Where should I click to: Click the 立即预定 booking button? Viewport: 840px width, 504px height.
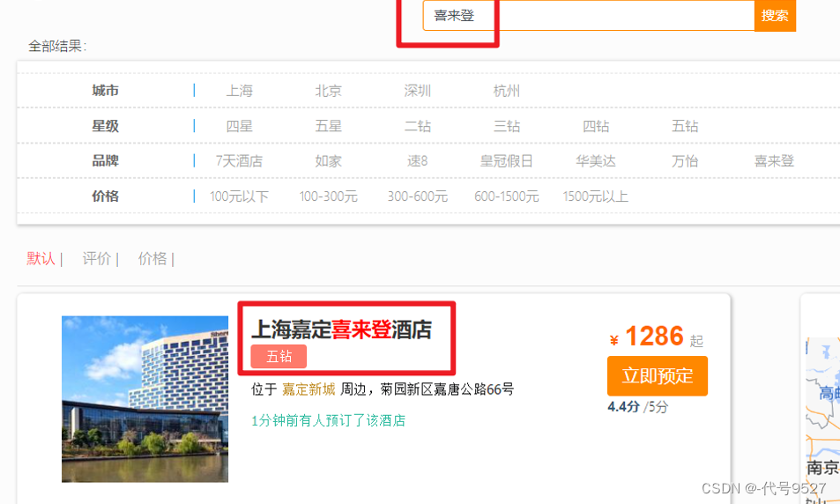pyautogui.click(x=658, y=376)
